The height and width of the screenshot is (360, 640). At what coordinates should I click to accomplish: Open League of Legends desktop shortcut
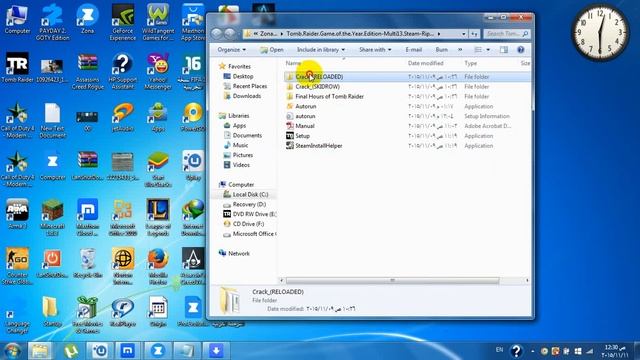pyautogui.click(x=158, y=218)
